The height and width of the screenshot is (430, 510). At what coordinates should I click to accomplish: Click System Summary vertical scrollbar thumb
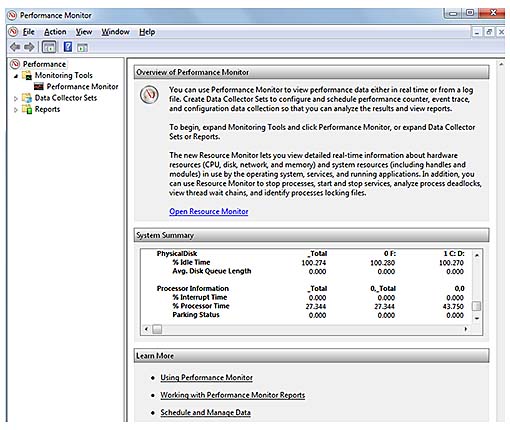tap(477, 306)
